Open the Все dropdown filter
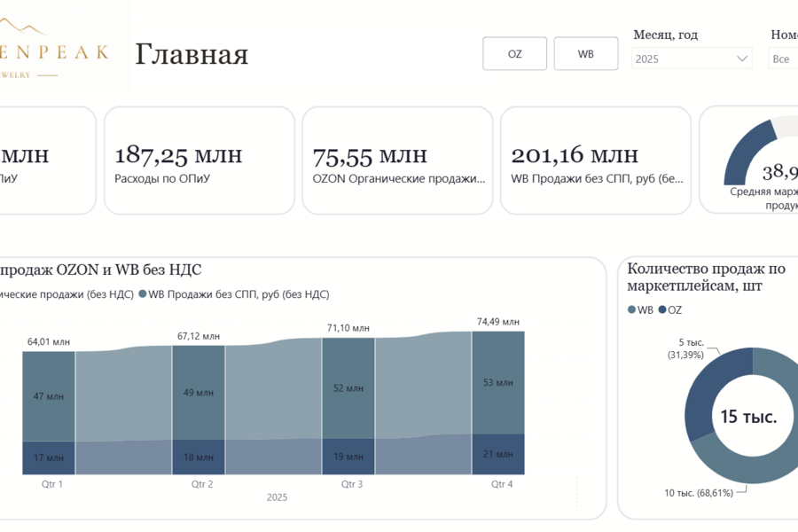This screenshot has height=532, width=798. [x=783, y=59]
